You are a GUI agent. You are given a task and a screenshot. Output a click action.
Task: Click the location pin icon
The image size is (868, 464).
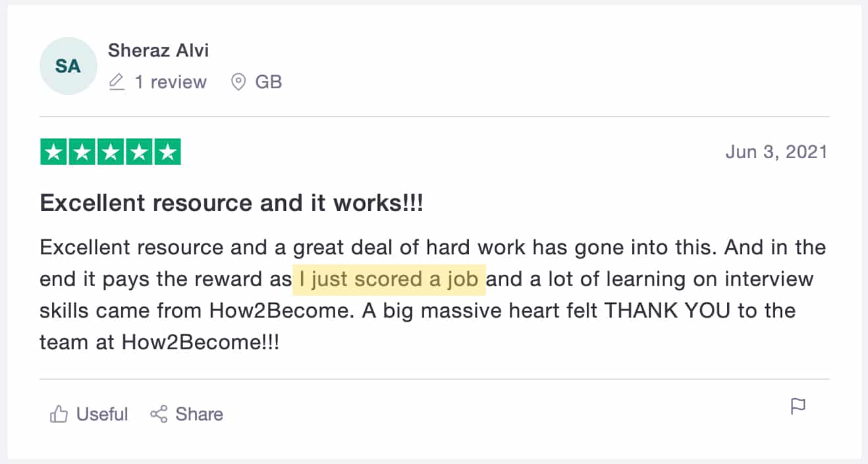click(238, 82)
